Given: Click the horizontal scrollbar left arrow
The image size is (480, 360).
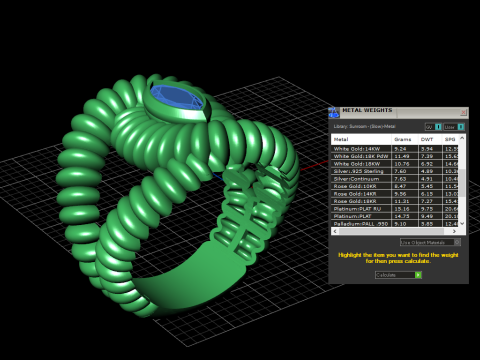Looking at the screenshot, I should point(335,231).
